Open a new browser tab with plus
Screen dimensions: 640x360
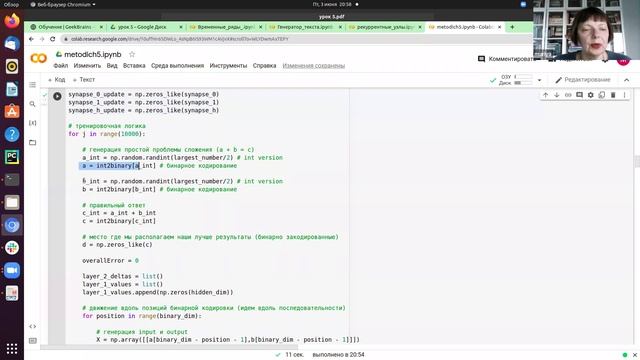tap(512, 27)
